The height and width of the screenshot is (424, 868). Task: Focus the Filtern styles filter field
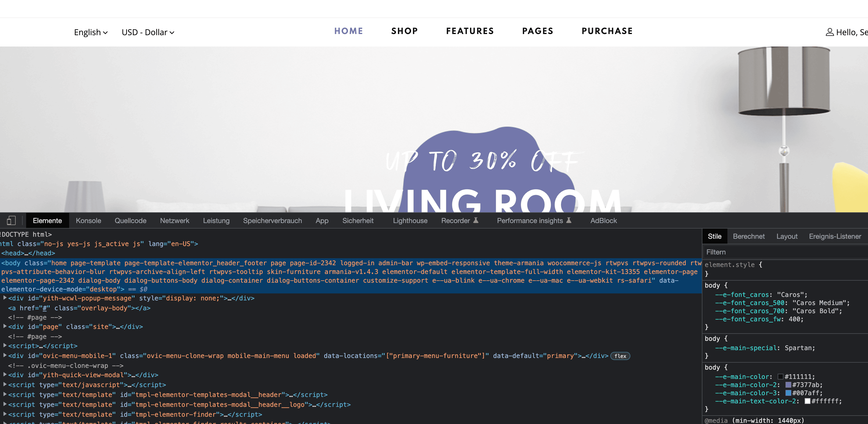(x=785, y=252)
